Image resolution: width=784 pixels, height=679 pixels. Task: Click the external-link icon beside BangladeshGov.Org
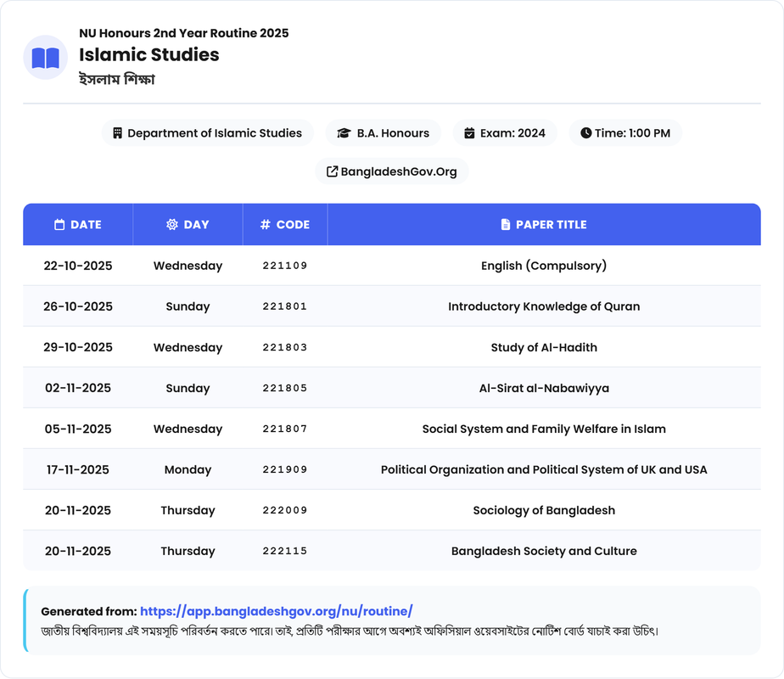(x=332, y=171)
